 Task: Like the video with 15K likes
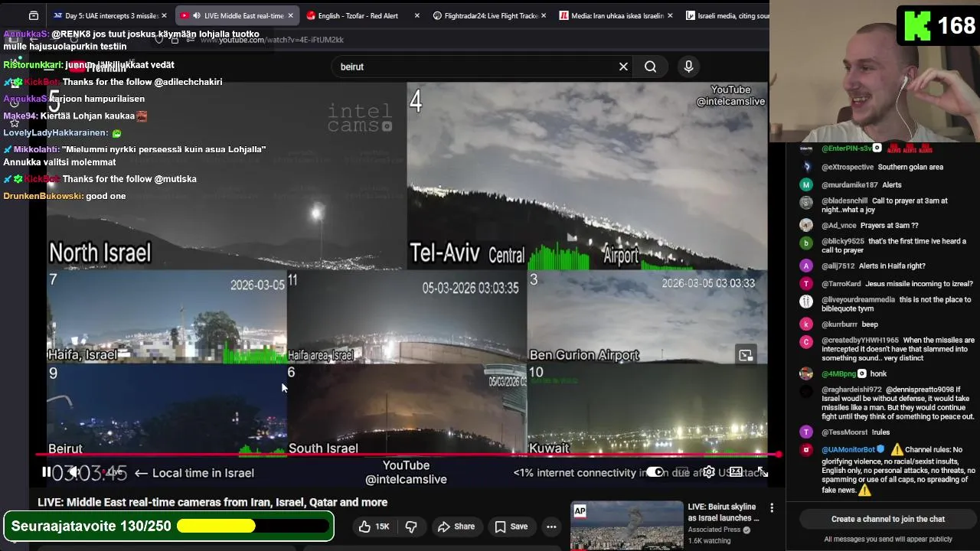pyautogui.click(x=374, y=527)
